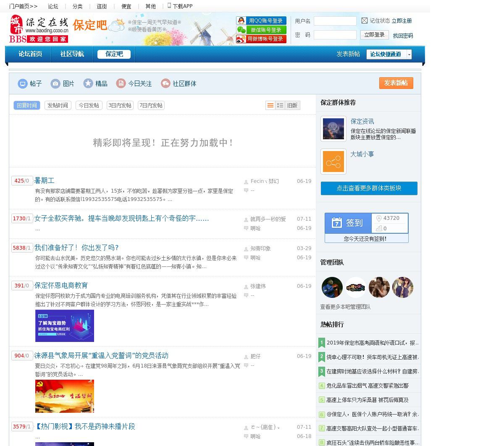The width and height of the screenshot is (504, 446).
Task: Open the 保定怀恩电商教育 post thumbnail image
Action: (65, 326)
